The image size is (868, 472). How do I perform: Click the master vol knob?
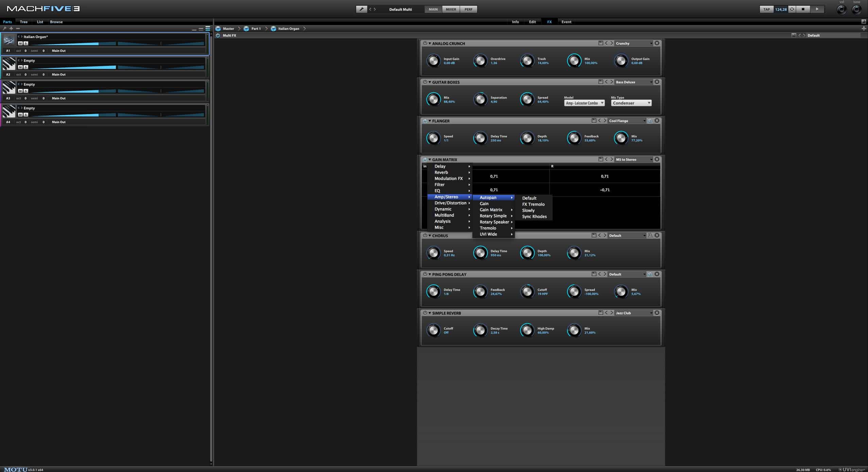tap(841, 10)
